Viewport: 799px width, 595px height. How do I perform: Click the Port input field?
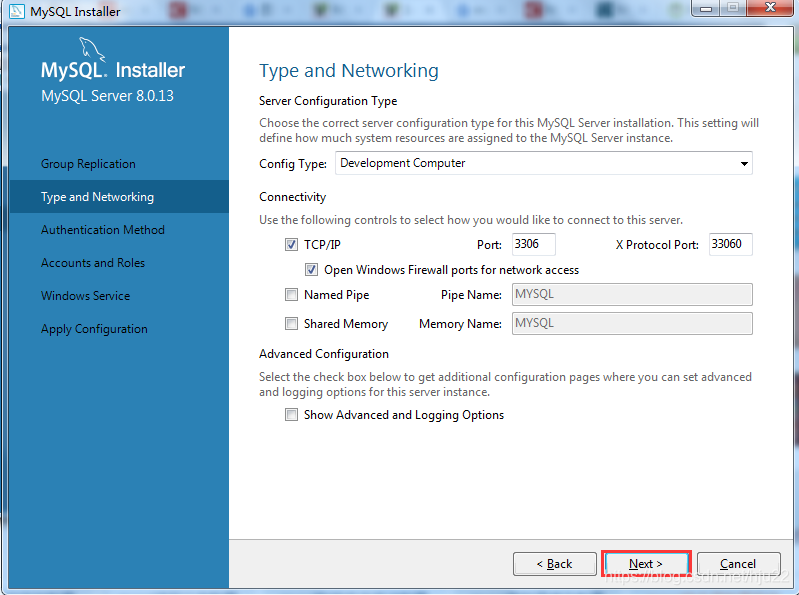tap(534, 245)
